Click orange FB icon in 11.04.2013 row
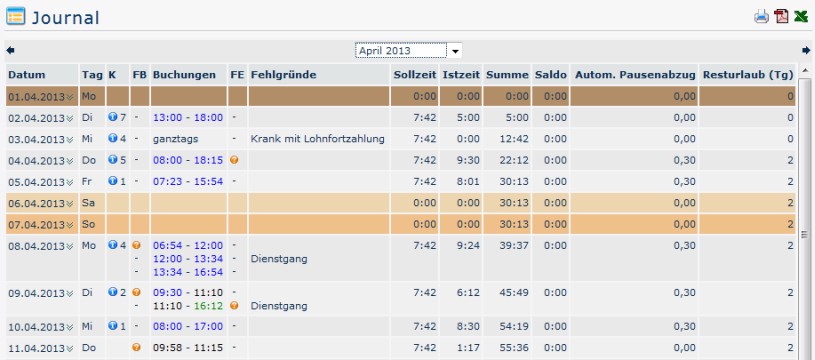This screenshot has height=360, width=815. click(137, 347)
